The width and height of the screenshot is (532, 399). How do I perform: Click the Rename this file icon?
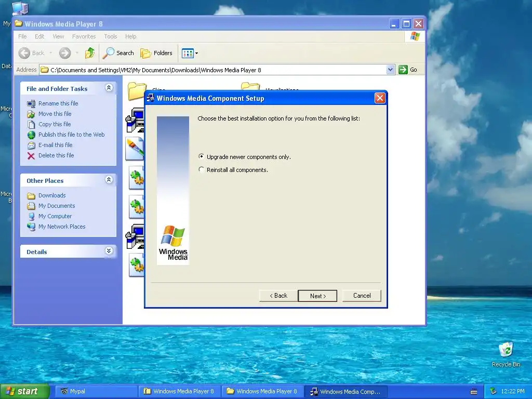[31, 103]
